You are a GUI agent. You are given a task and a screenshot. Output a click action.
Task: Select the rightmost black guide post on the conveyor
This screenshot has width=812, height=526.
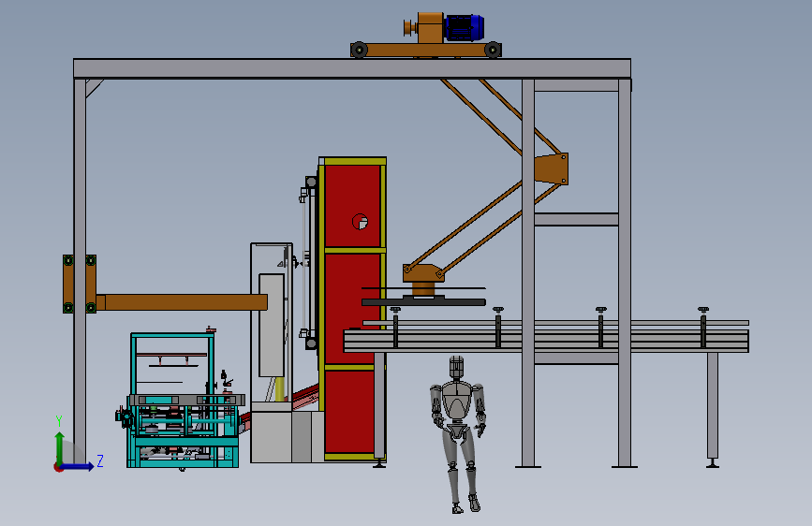703,328
